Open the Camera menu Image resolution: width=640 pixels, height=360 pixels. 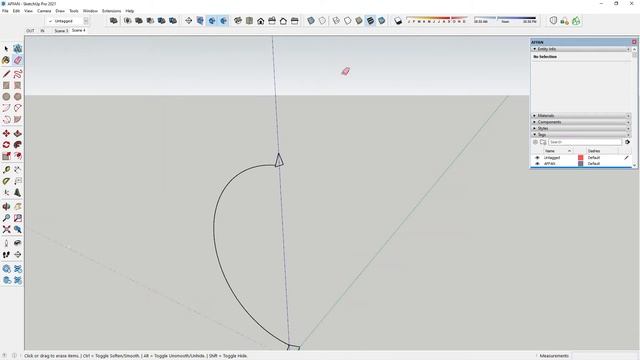point(44,11)
